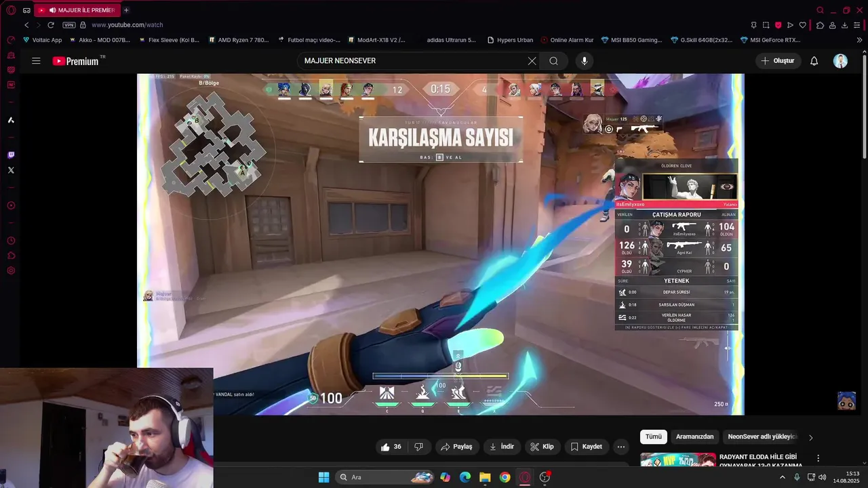Viewport: 868px width, 488px height.
Task: Show hidden system tray icons
Action: [782, 477]
